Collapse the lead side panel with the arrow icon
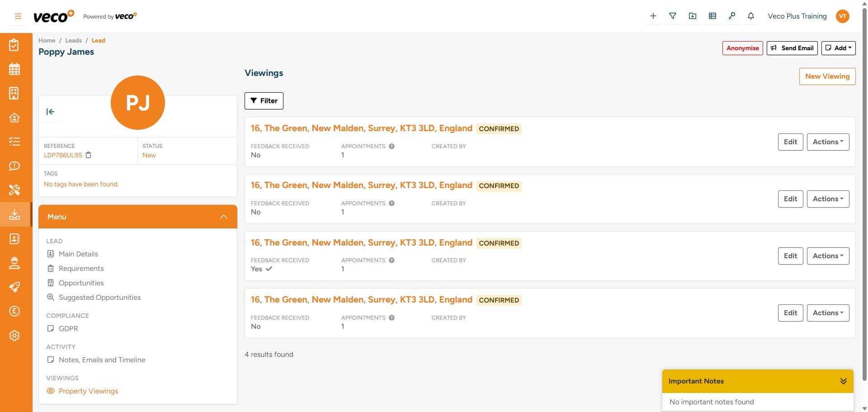 coord(50,112)
